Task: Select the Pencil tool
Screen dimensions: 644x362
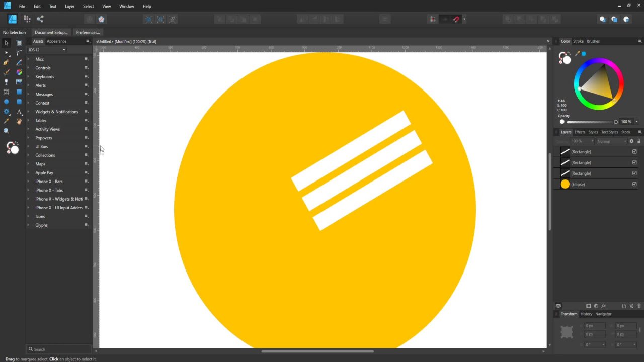Action: click(x=19, y=62)
